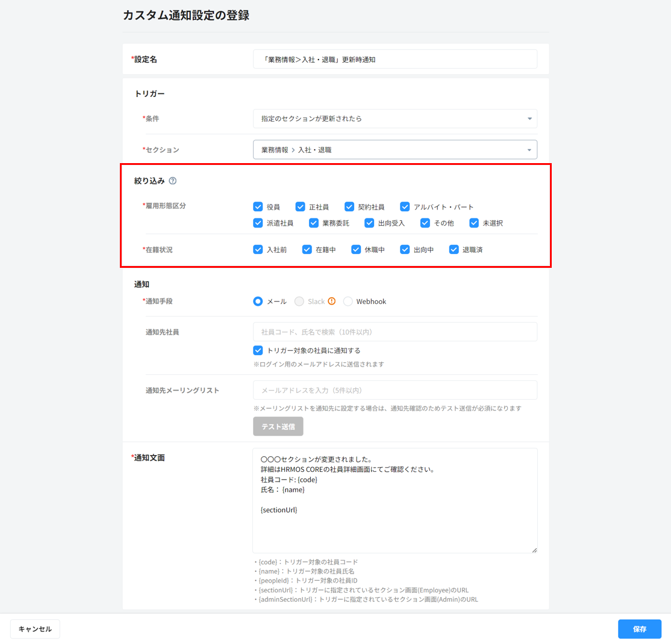The width and height of the screenshot is (671, 644).
Task: Uncheck the 退職済 status checkbox
Action: pyautogui.click(x=454, y=249)
